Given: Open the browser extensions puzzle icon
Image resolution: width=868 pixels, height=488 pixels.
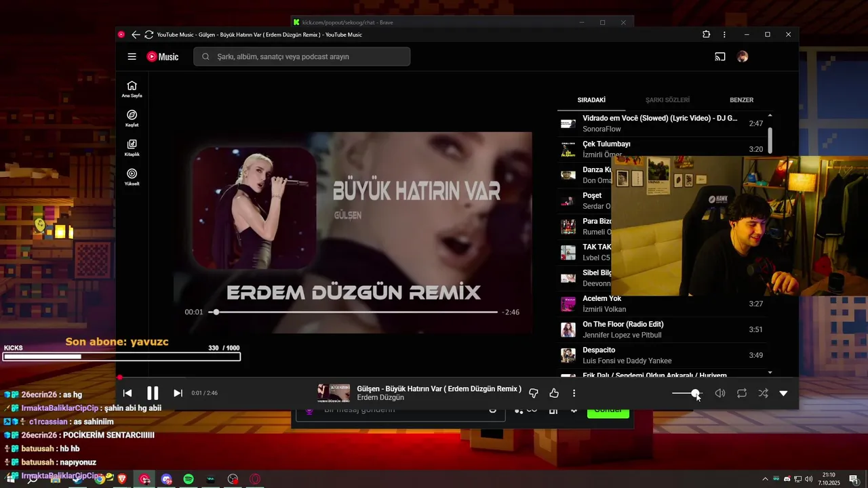Looking at the screenshot, I should click(706, 35).
